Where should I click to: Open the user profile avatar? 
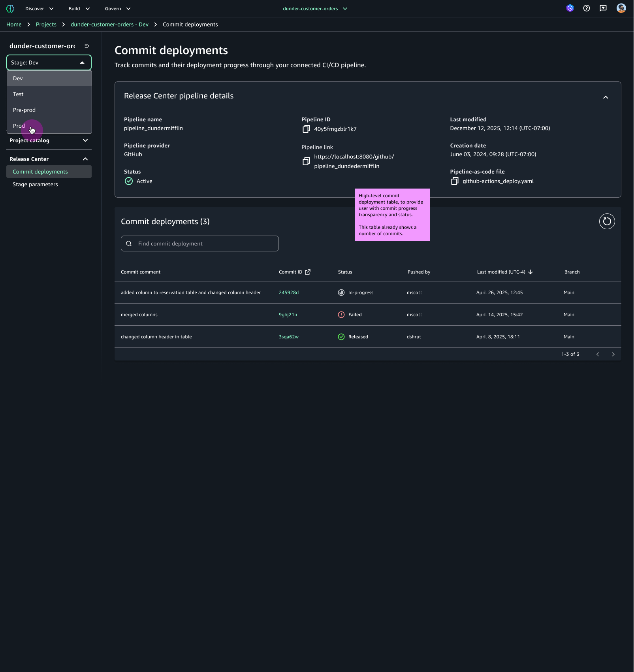[621, 8]
